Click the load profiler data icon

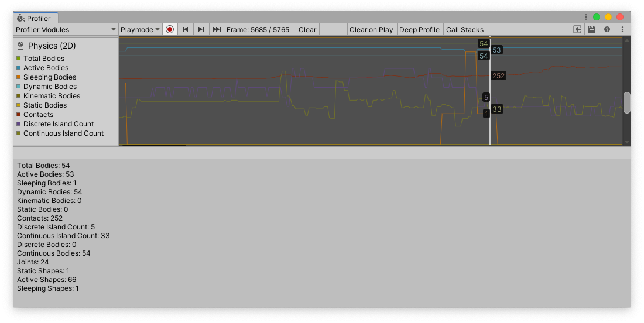click(577, 29)
